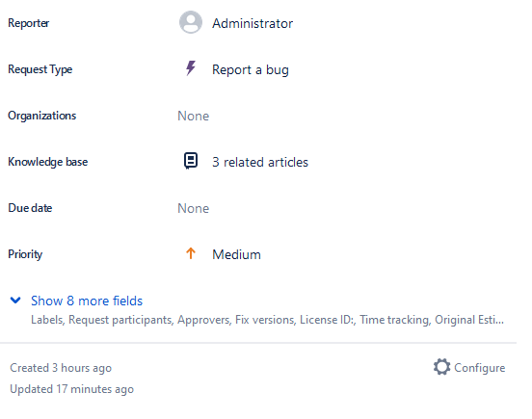Open the 3 related articles link
This screenshot has width=532, height=419.
coord(260,162)
